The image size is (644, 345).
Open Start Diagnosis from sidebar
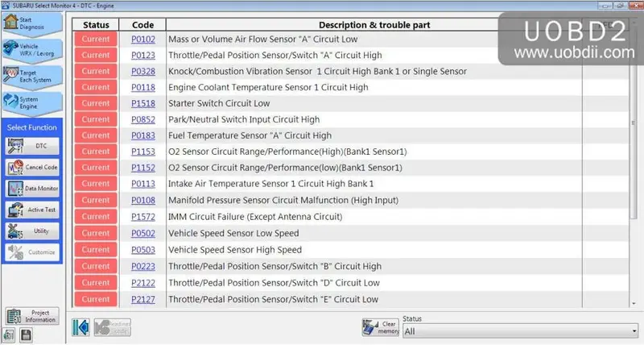click(32, 23)
